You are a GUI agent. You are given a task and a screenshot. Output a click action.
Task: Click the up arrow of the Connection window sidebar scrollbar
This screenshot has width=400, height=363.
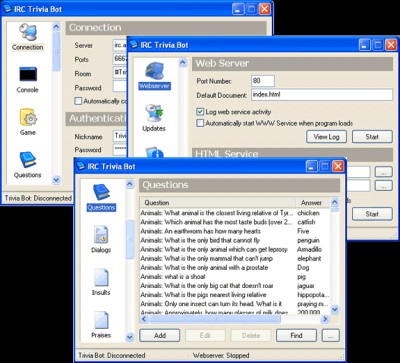[56, 27]
